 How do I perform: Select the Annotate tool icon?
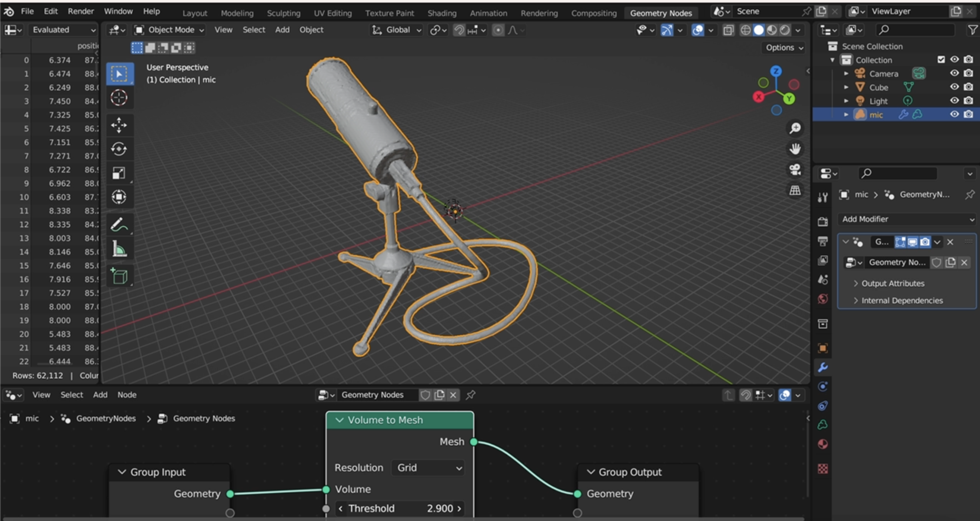(x=119, y=225)
